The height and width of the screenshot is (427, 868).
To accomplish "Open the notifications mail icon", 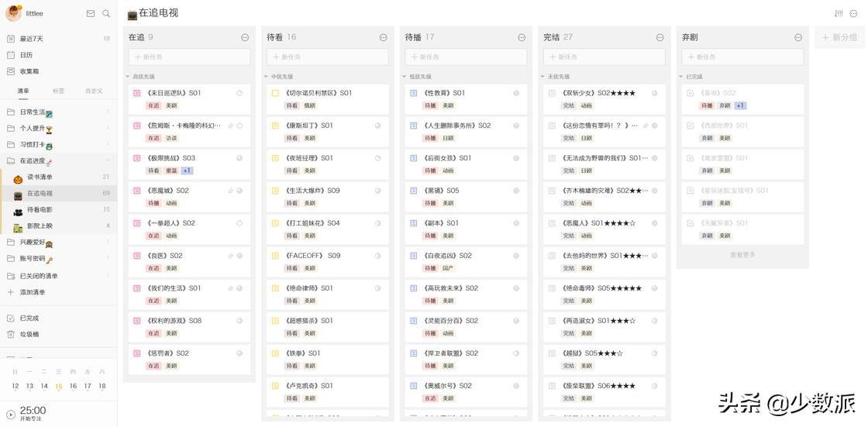I will (91, 13).
